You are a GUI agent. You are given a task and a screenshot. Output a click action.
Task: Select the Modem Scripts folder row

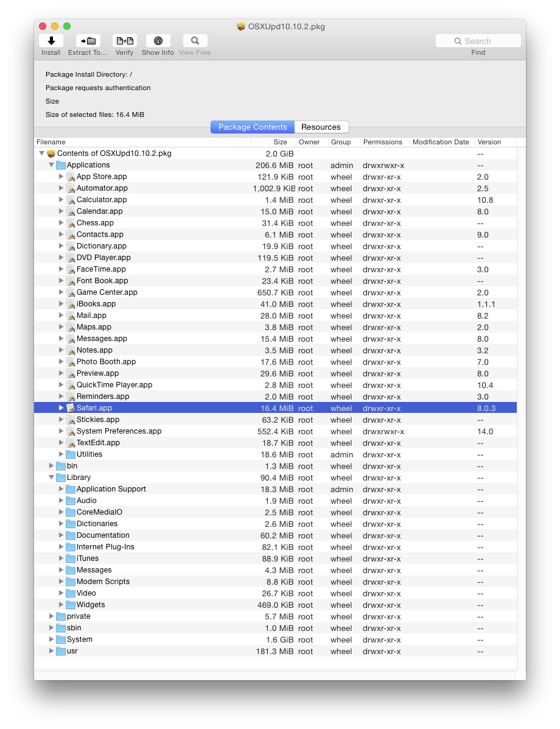coord(275,582)
